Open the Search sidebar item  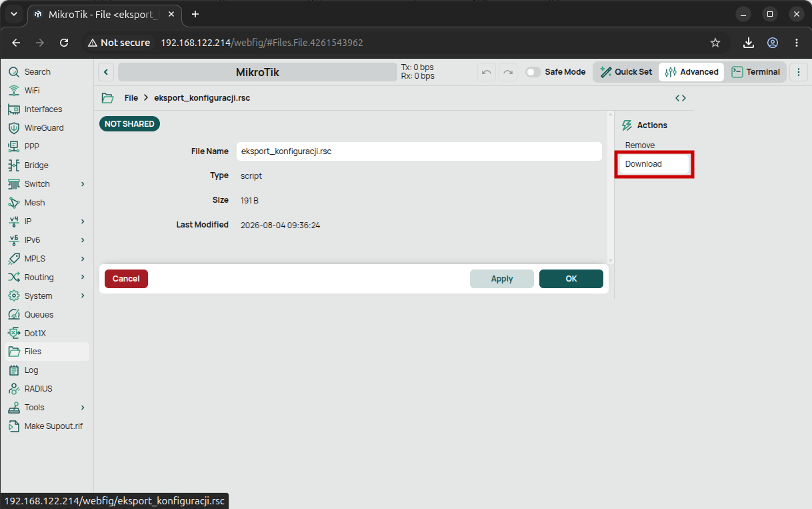45,72
